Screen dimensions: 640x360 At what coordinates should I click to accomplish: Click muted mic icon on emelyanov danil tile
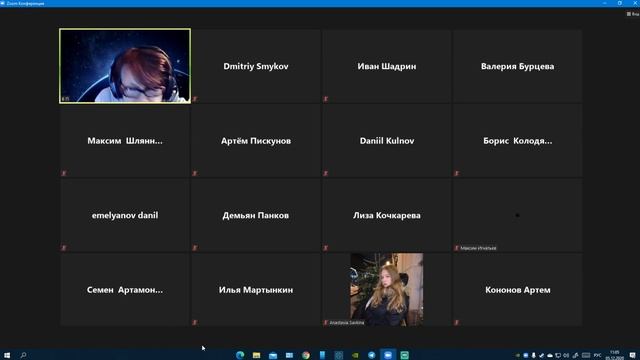[x=64, y=248]
